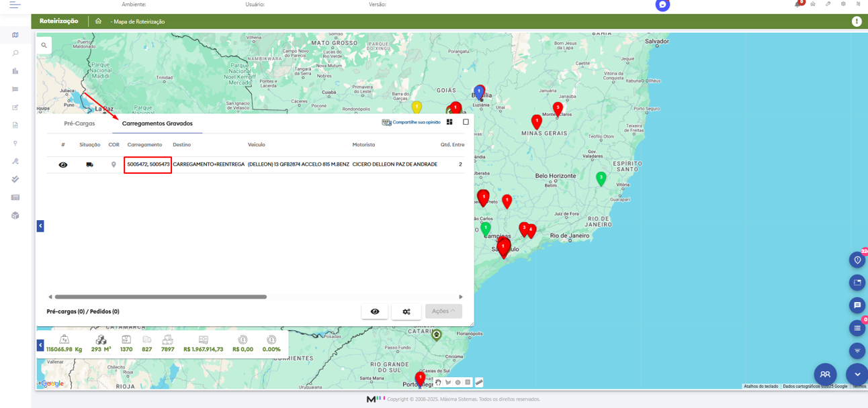This screenshot has height=408, width=868.
Task: Open the hamburger menu at top left
Action: click(15, 5)
